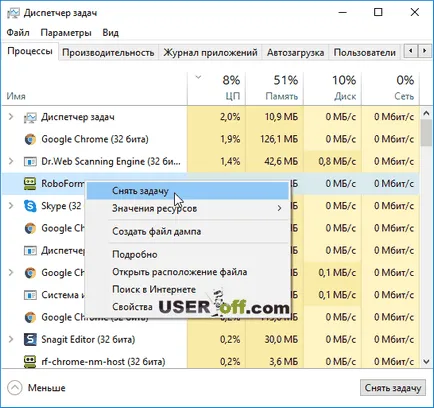Open the Параметры menu
Screen dimensions: 434x408
pos(66,33)
